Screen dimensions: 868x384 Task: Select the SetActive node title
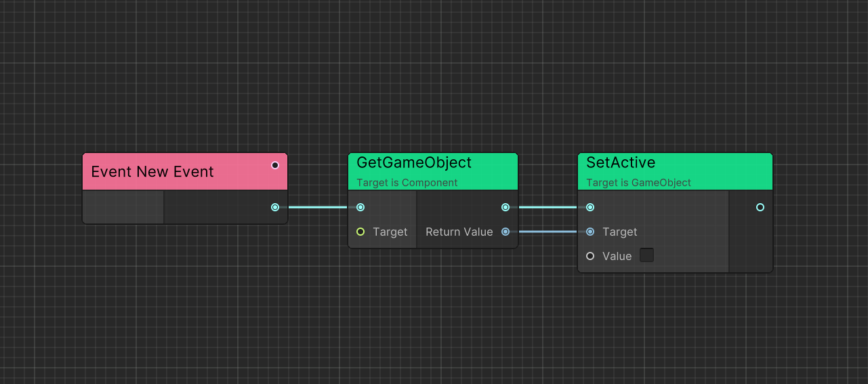(x=621, y=163)
